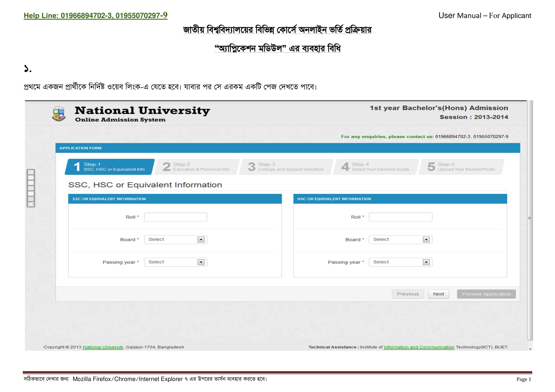
Task: Click 1st year Bachelor's(Hons) Admission text
Action: point(439,108)
